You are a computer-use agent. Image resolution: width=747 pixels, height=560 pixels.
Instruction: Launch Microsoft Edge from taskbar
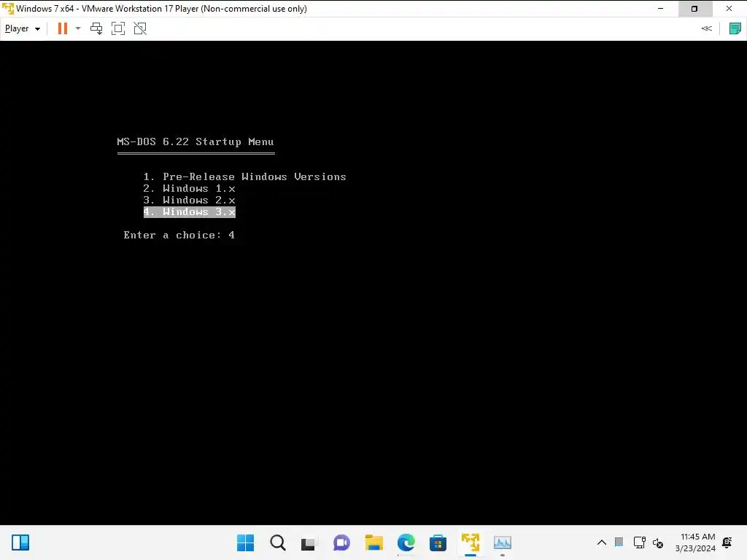(406, 542)
